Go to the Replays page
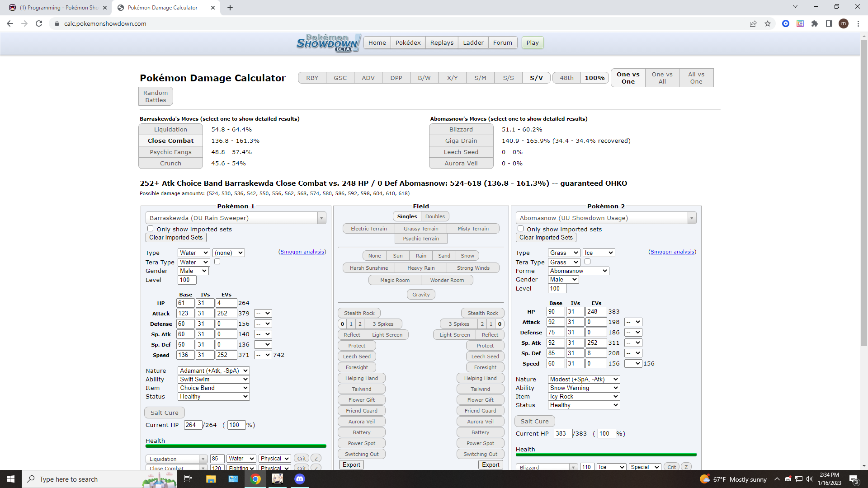 pyautogui.click(x=442, y=42)
